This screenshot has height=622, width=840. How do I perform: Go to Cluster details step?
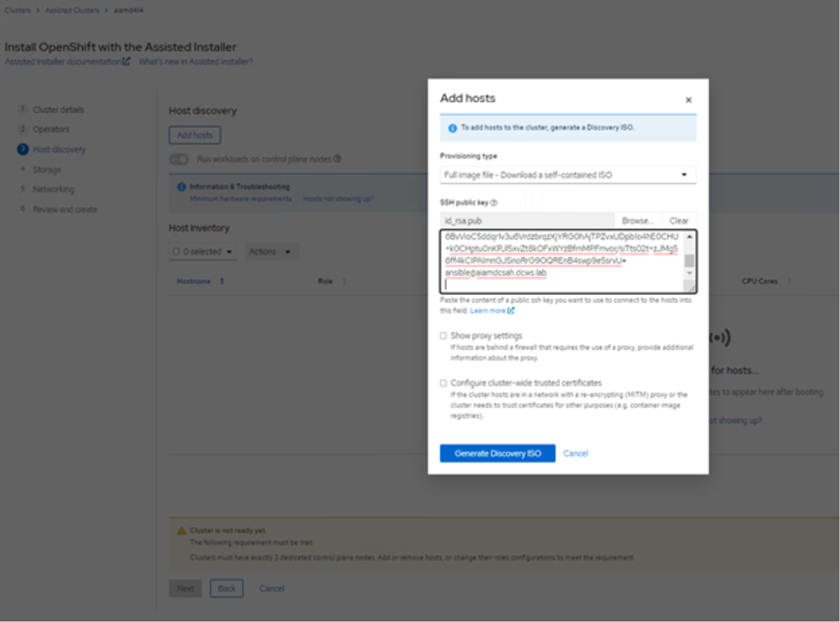coord(58,110)
